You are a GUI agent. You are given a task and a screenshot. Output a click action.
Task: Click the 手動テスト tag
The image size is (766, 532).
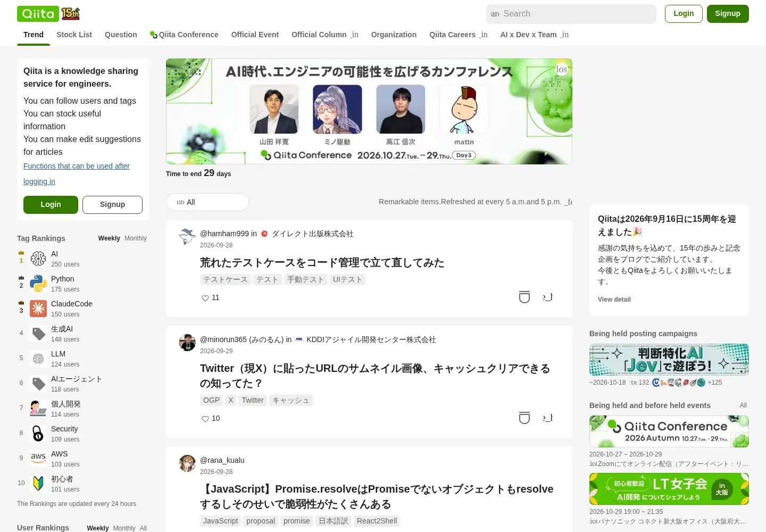(x=306, y=280)
